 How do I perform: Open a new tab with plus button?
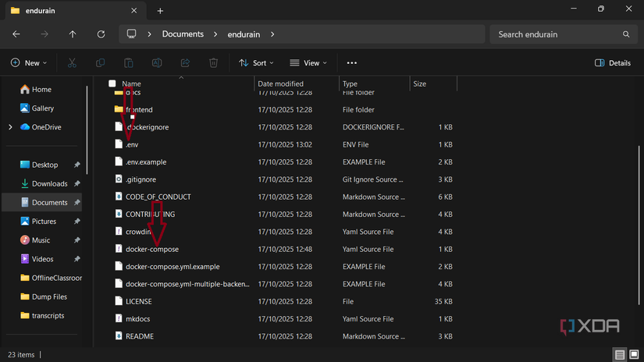160,11
